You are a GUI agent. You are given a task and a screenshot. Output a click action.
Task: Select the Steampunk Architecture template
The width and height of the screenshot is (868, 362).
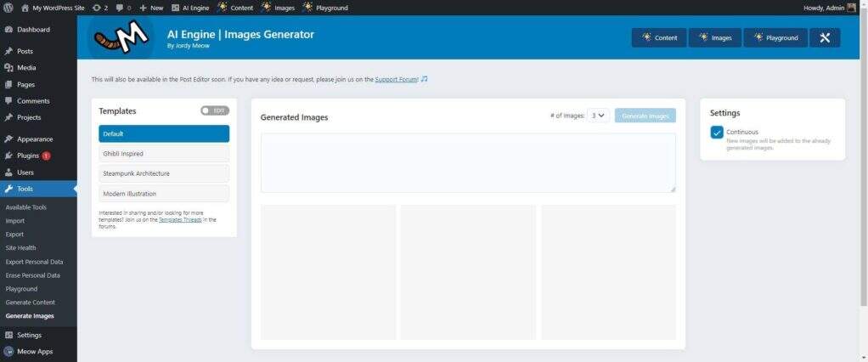[x=164, y=174]
